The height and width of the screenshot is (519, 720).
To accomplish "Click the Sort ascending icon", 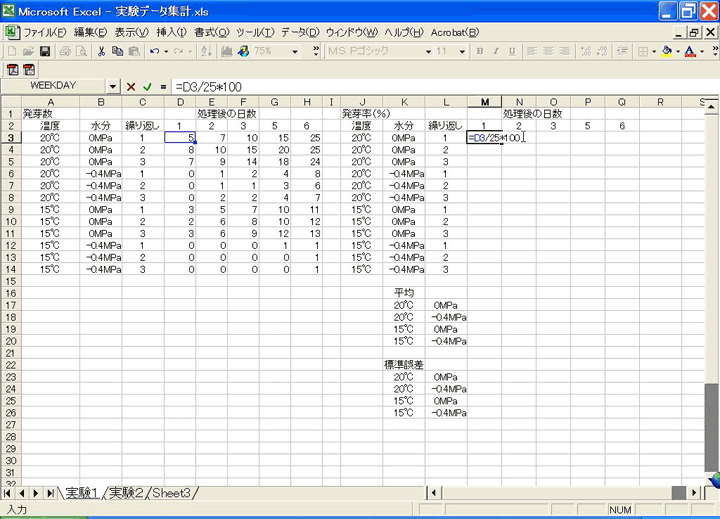I will coord(209,51).
